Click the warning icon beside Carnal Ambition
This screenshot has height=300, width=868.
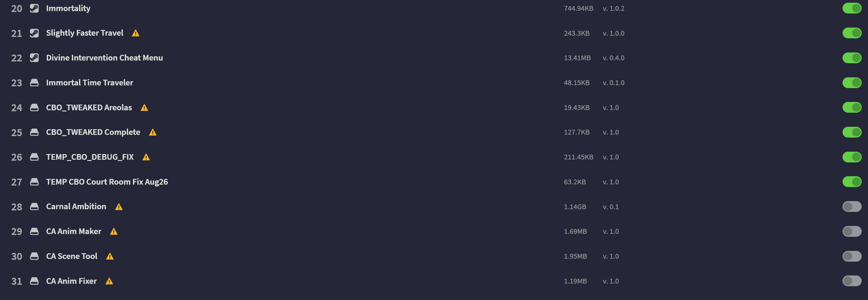point(119,206)
